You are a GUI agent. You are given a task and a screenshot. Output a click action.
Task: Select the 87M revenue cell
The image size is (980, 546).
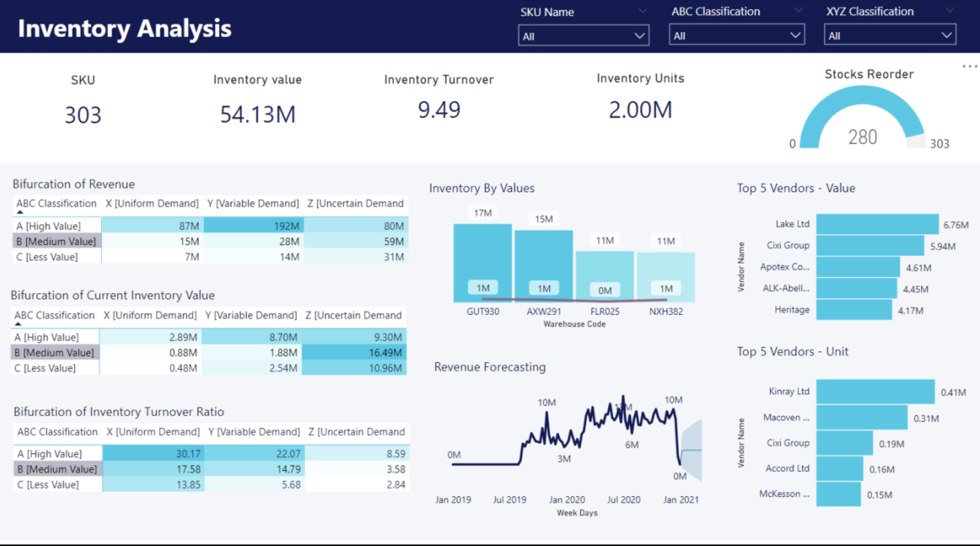point(152,226)
